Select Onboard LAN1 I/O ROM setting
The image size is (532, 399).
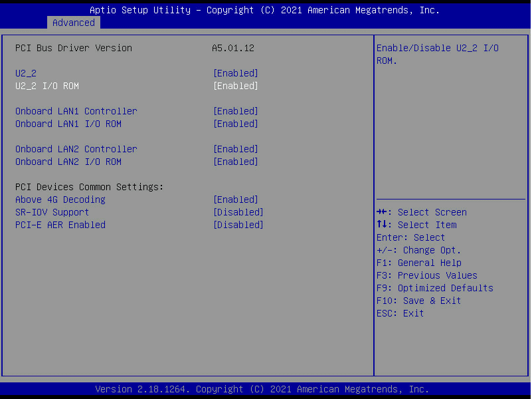[x=68, y=124]
